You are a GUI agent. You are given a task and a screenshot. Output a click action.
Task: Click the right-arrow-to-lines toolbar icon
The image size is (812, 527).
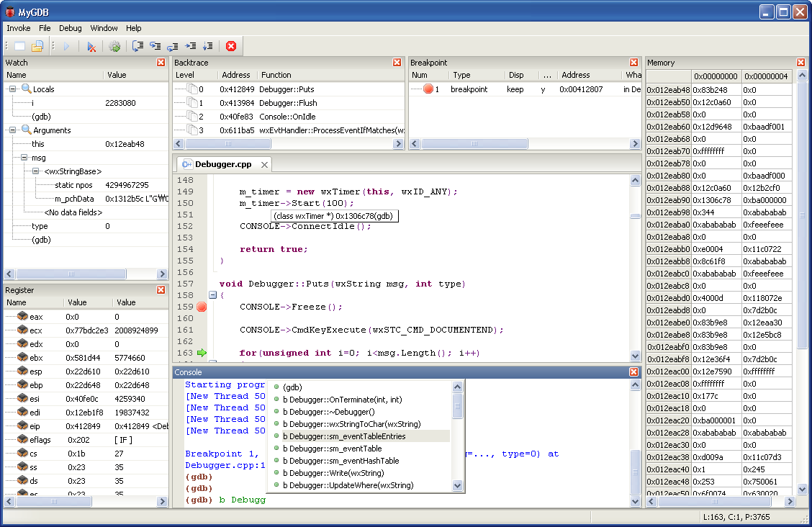(x=191, y=46)
